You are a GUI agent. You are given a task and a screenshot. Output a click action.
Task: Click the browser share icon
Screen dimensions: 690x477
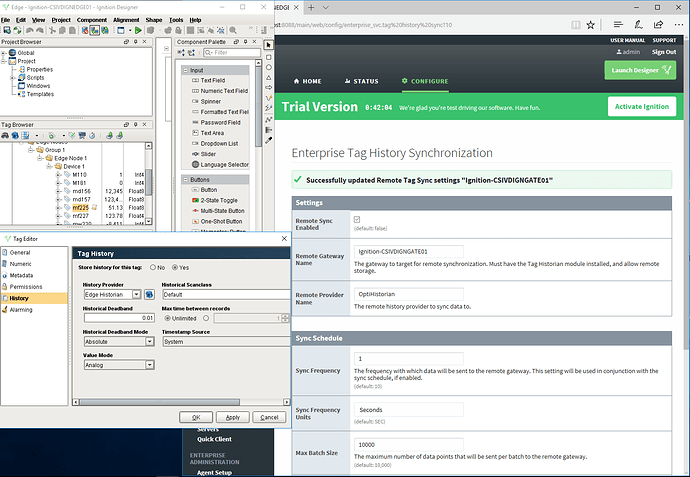pyautogui.click(x=658, y=25)
